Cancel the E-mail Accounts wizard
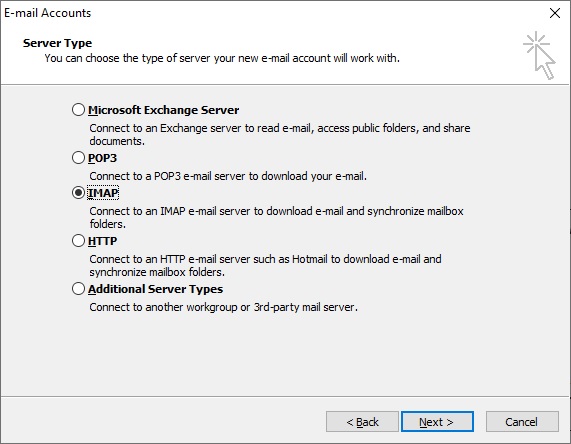 pyautogui.click(x=522, y=422)
